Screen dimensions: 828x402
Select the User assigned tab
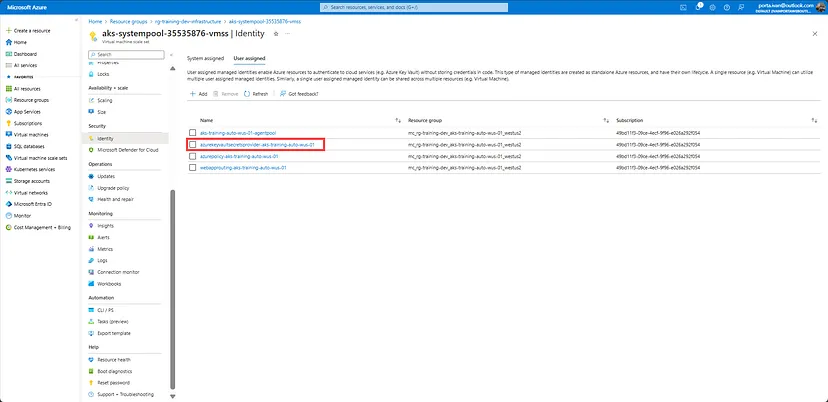tap(249, 58)
